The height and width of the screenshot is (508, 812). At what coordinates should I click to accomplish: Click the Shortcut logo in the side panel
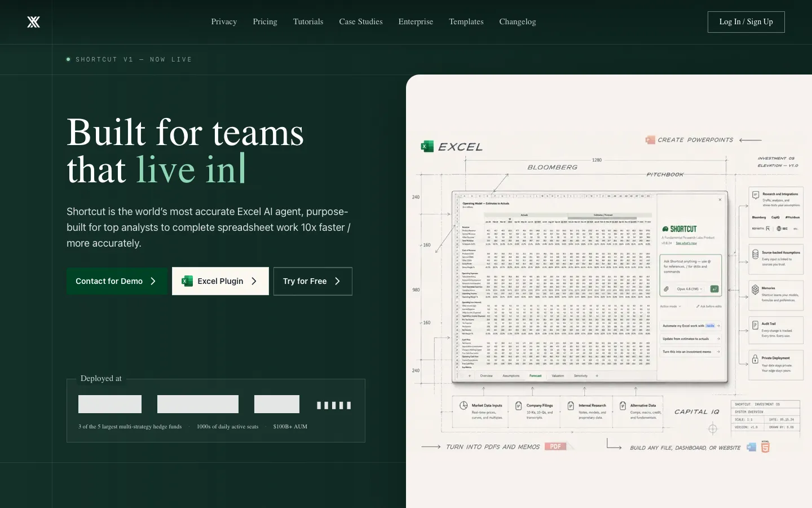click(679, 229)
